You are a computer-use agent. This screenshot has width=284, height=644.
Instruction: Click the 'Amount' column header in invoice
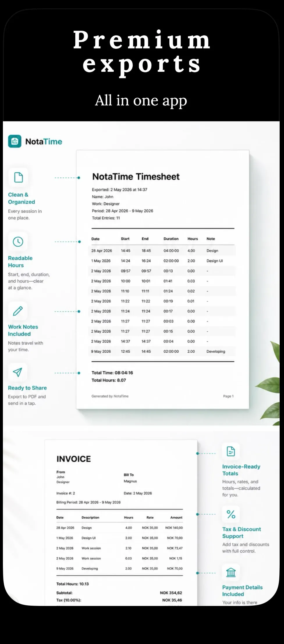click(176, 518)
